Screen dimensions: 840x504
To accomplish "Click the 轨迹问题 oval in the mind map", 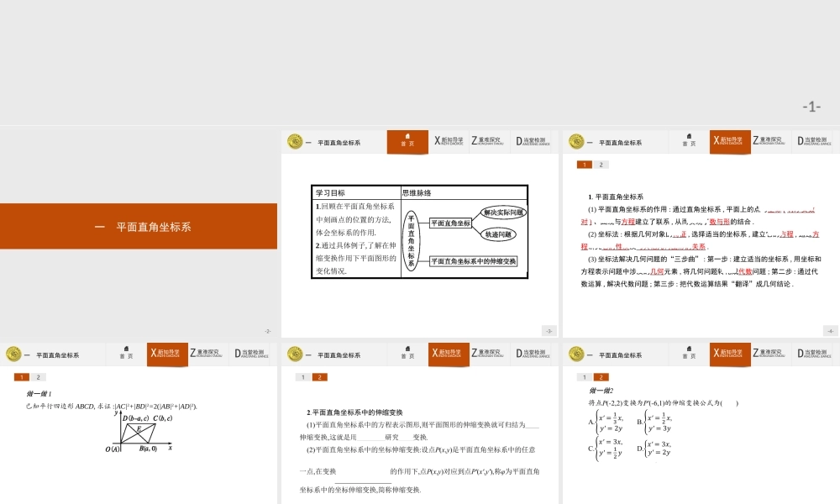I will tap(504, 234).
